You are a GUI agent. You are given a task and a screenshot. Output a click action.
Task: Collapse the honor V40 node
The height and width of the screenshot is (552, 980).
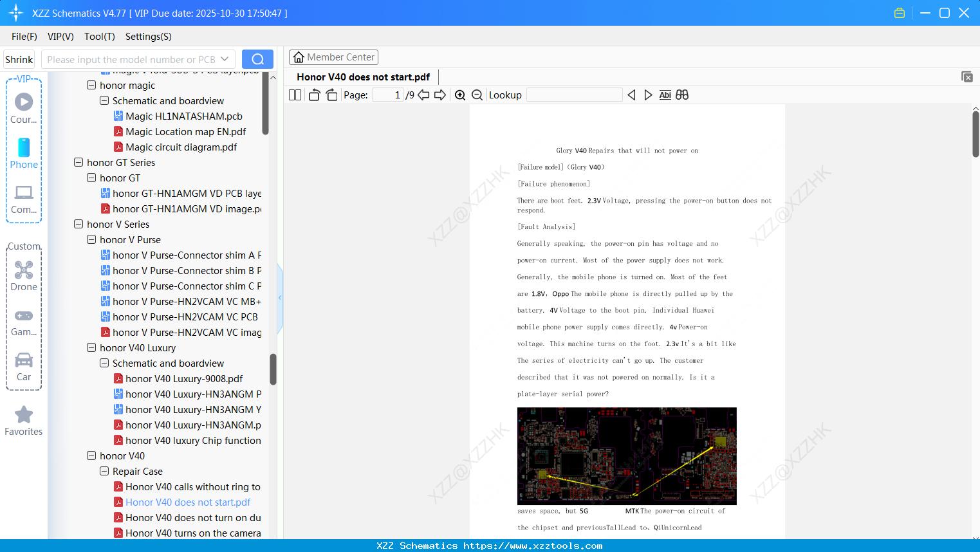click(x=91, y=456)
